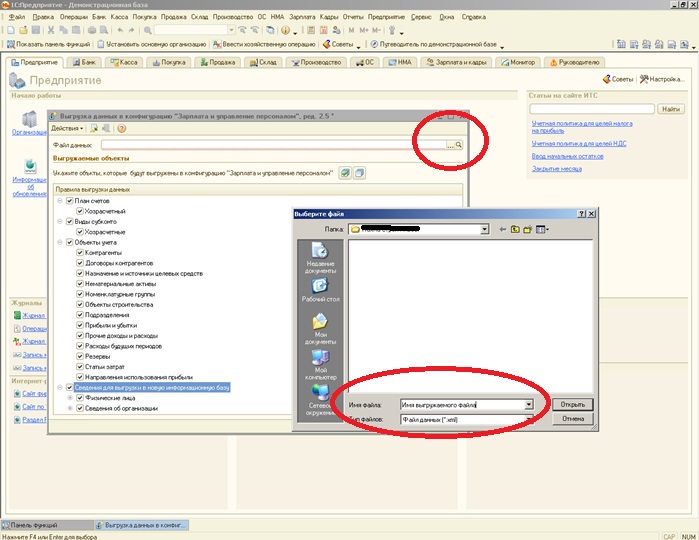Open link Учетная политика для целей НДС
The image size is (699, 540).
click(x=579, y=144)
